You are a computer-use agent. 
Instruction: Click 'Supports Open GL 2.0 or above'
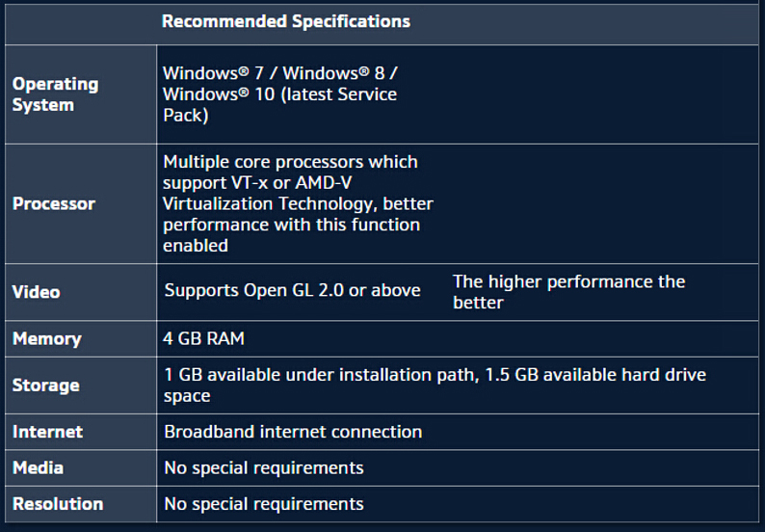[x=292, y=290]
